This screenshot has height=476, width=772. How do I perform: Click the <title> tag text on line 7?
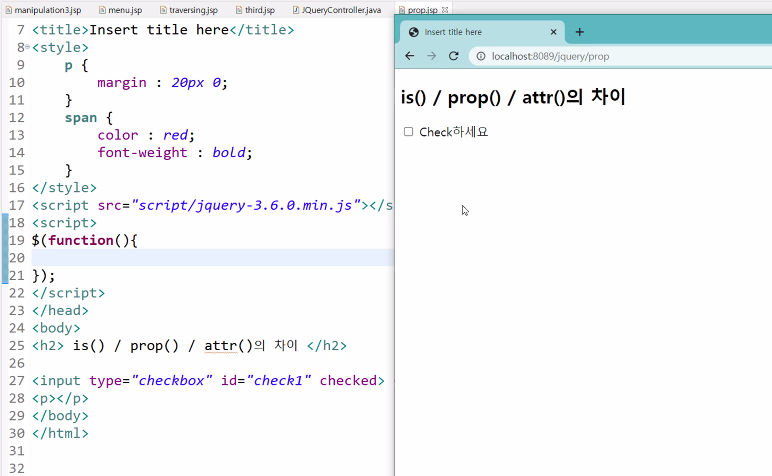[163, 30]
